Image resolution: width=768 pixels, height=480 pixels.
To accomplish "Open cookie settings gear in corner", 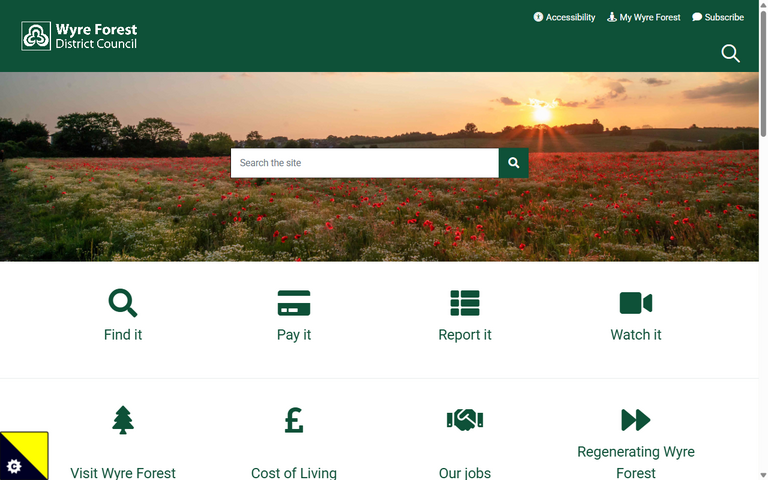I will tap(14, 466).
